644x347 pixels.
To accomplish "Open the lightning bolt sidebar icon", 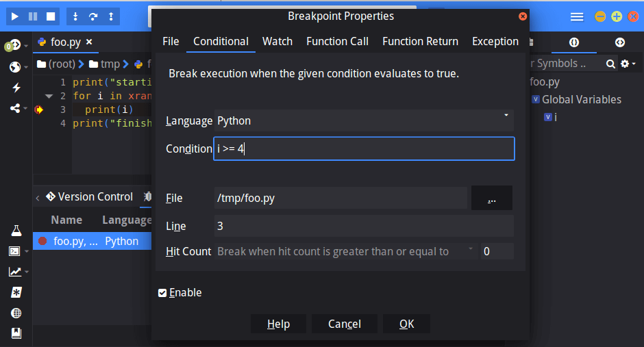I will [x=16, y=88].
